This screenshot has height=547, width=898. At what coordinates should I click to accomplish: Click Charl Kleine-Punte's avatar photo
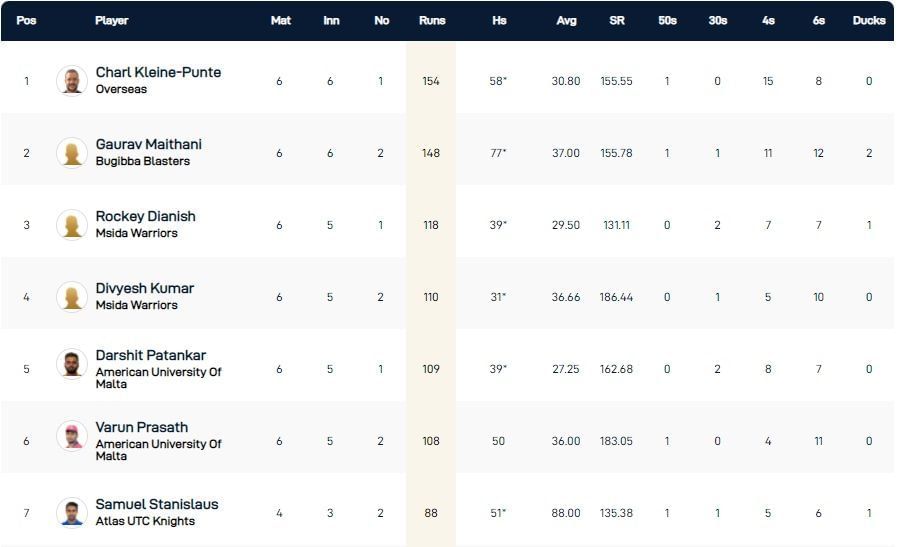tap(72, 81)
